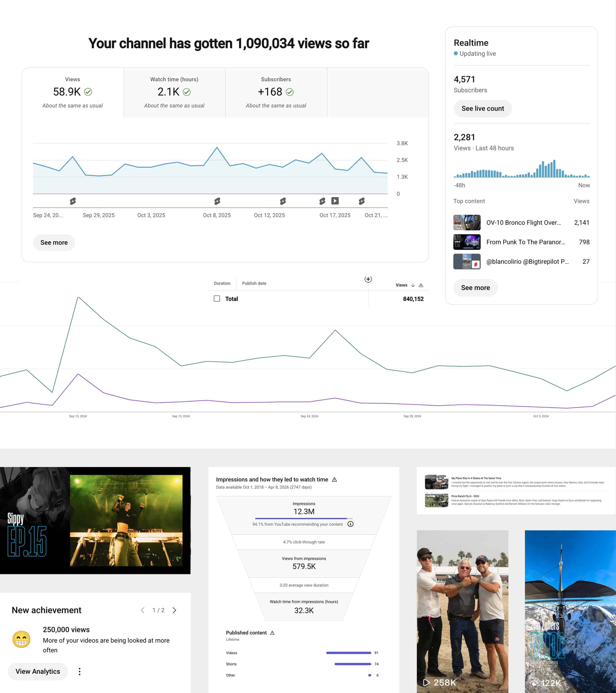Click the warning icon next to Published content
The height and width of the screenshot is (693, 616).
pos(272,633)
